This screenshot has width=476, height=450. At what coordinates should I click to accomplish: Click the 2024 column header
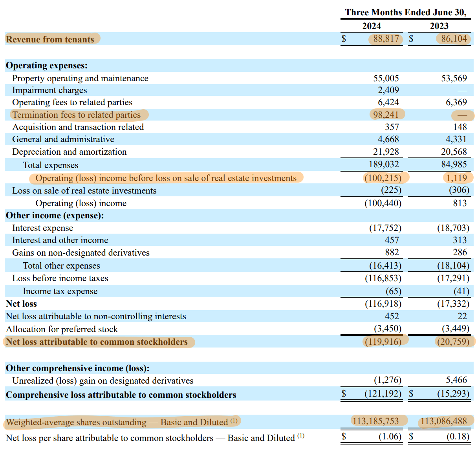371,26
